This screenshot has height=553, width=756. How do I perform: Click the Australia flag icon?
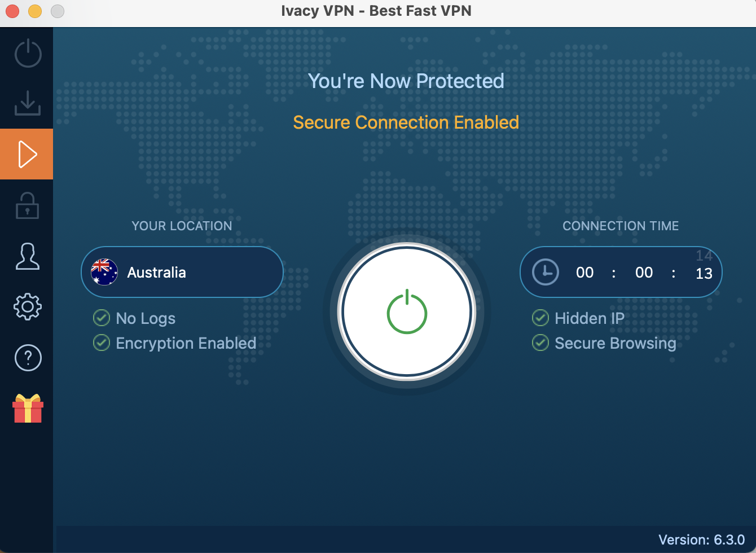tap(104, 272)
